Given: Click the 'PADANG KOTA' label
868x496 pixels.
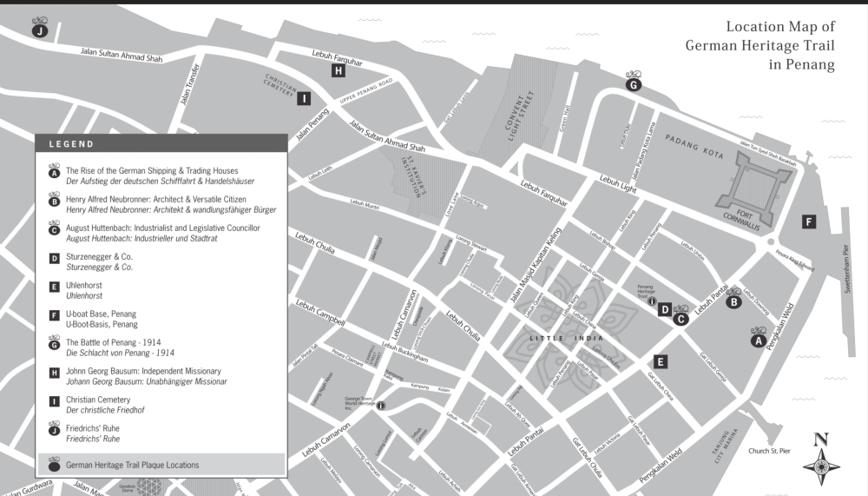Looking at the screenshot, I should tap(694, 146).
